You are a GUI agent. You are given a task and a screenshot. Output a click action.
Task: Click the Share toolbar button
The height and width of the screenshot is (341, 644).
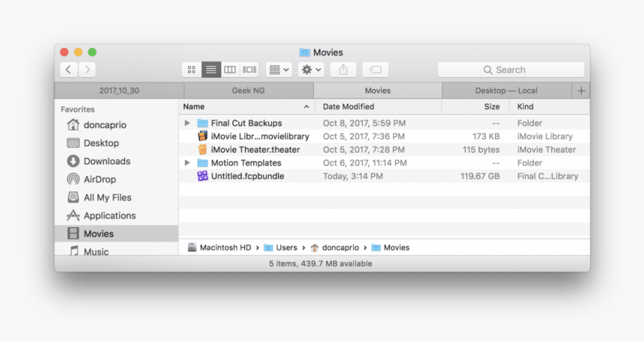coord(343,70)
